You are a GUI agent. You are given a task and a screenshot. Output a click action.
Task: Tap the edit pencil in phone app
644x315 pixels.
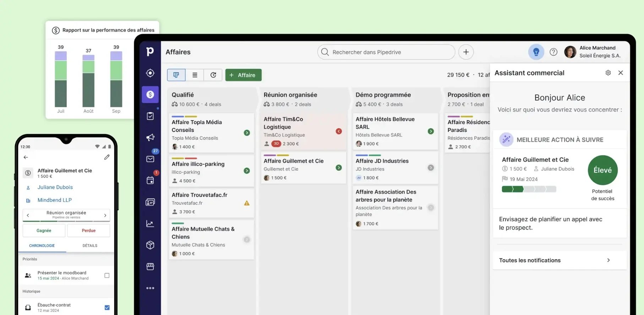tap(107, 157)
